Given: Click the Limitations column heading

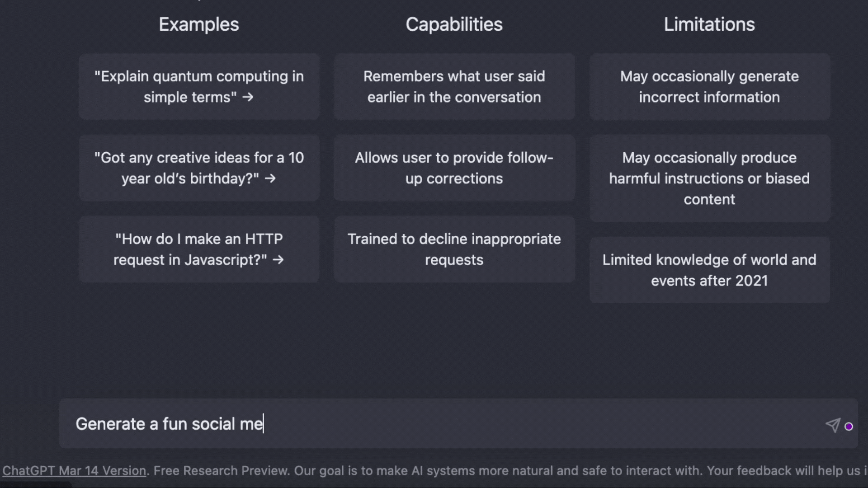Looking at the screenshot, I should (x=709, y=24).
